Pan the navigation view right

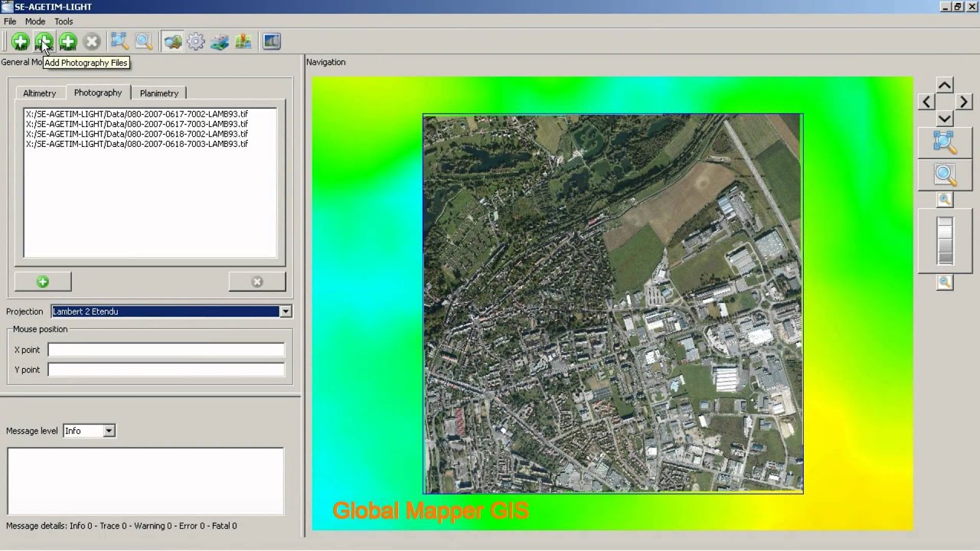pos(963,101)
